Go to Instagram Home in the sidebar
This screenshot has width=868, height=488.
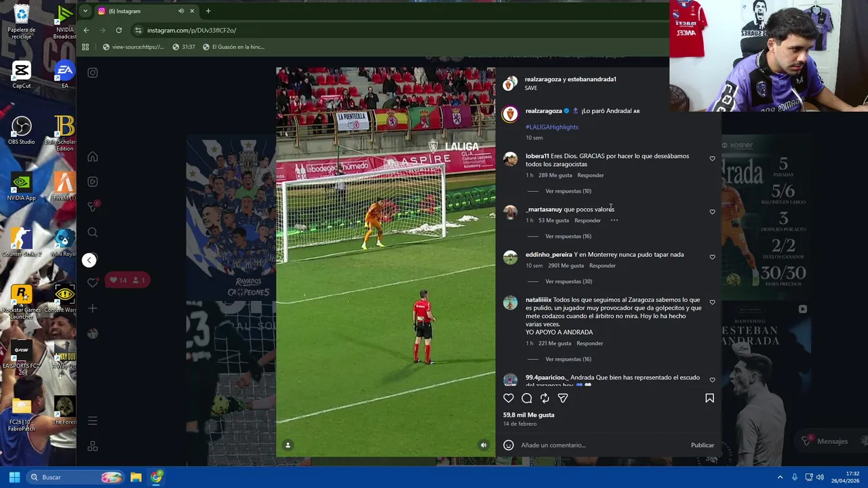(93, 157)
